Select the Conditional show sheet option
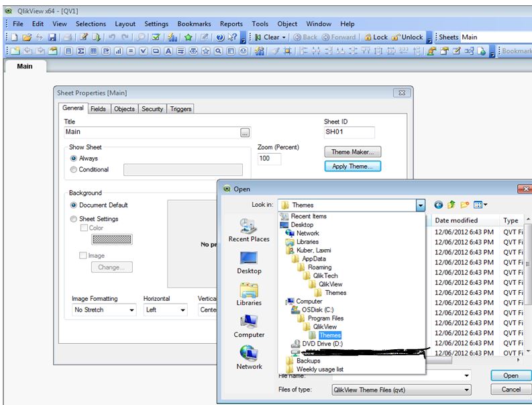This screenshot has height=405, width=532. coord(74,170)
